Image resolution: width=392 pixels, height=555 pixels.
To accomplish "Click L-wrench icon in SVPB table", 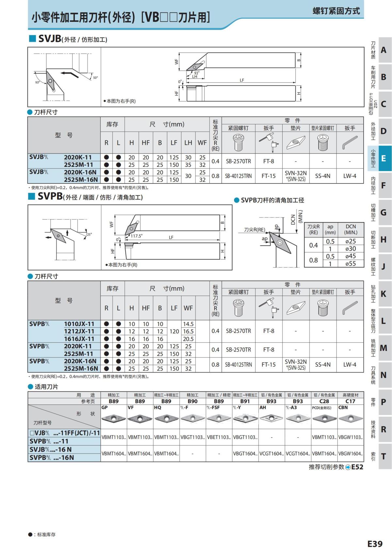I will click(x=350, y=308).
